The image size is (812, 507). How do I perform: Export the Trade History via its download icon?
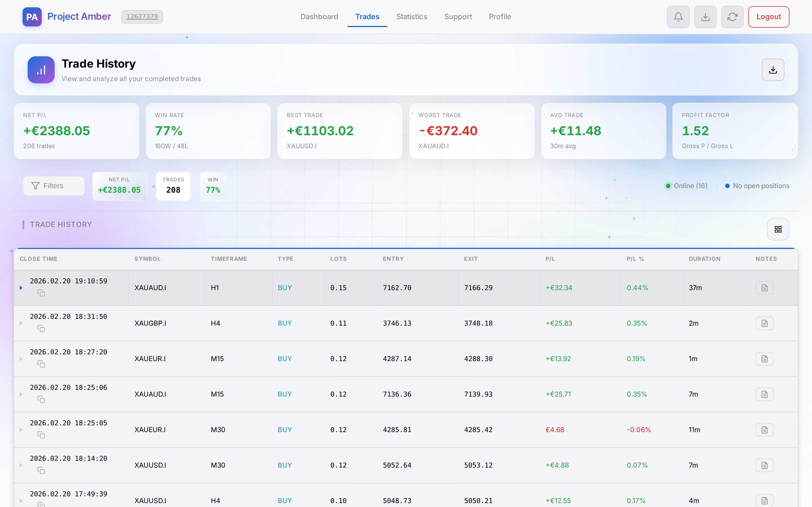pos(773,70)
